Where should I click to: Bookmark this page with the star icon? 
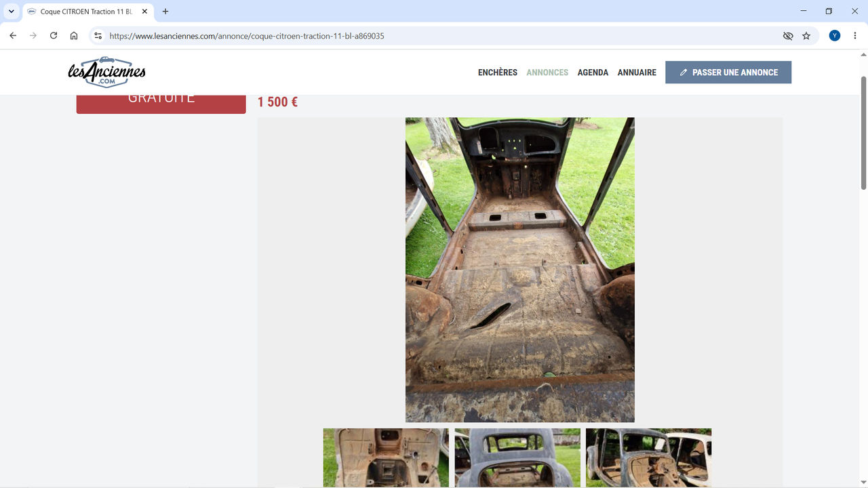coord(806,36)
